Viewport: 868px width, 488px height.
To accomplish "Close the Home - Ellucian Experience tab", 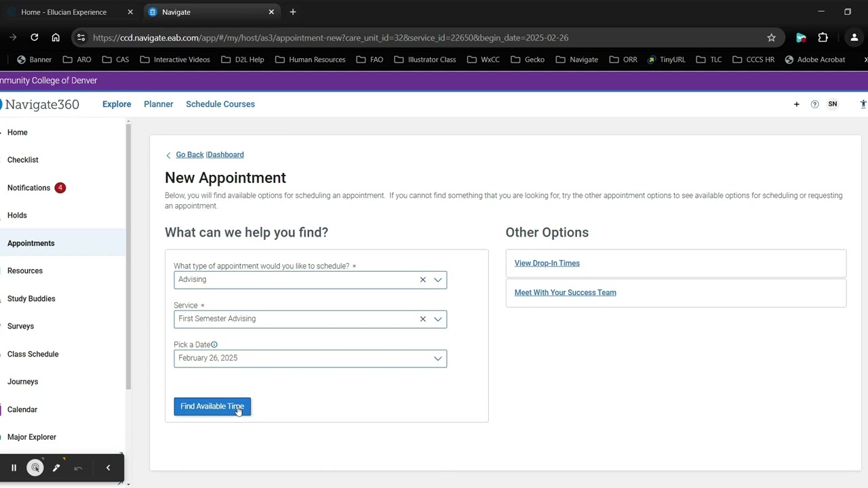I will coord(130,12).
